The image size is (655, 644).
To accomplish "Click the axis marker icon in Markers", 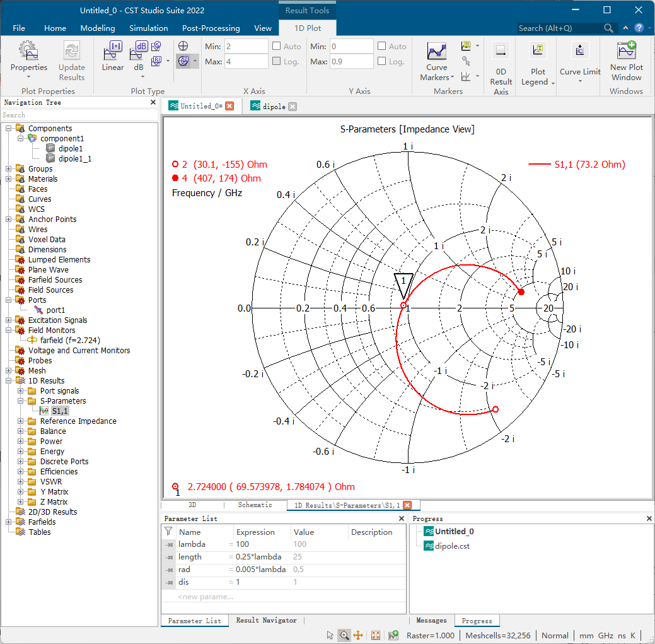I will click(466, 76).
